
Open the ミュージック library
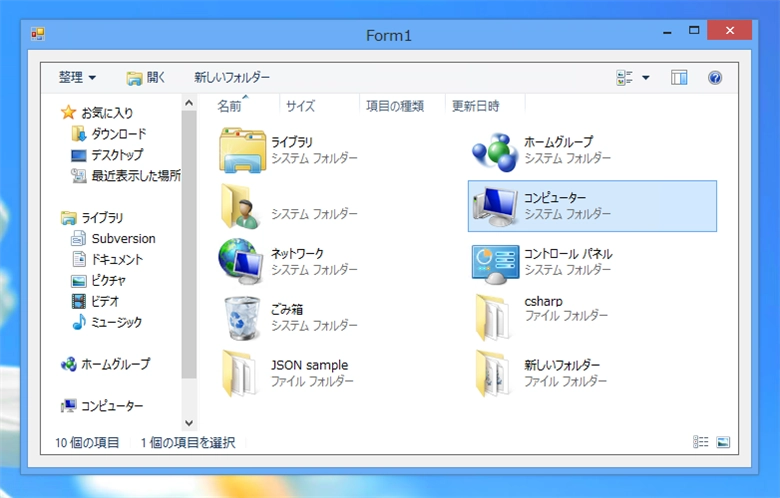[116, 322]
